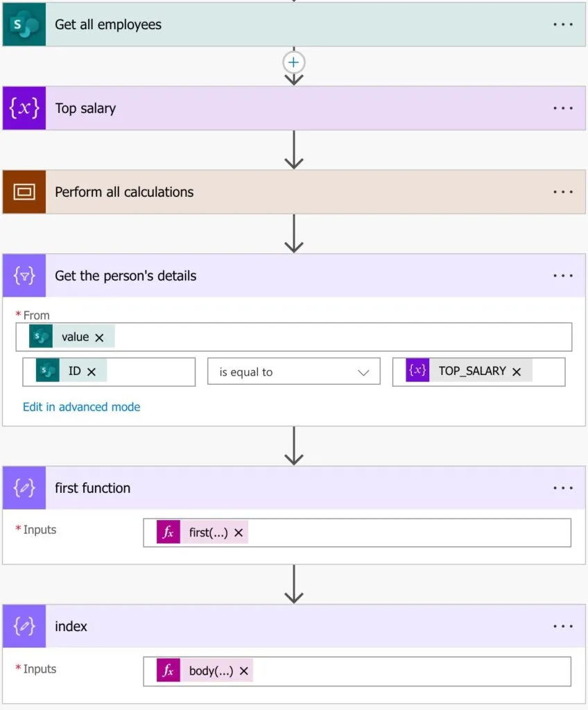Open the ellipsis menu for Perform all calculations

click(563, 192)
